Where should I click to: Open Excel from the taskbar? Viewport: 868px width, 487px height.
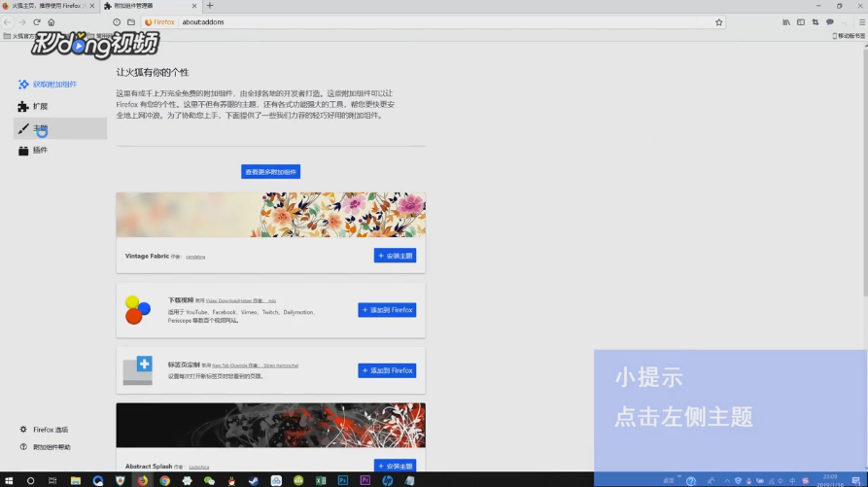click(x=321, y=480)
